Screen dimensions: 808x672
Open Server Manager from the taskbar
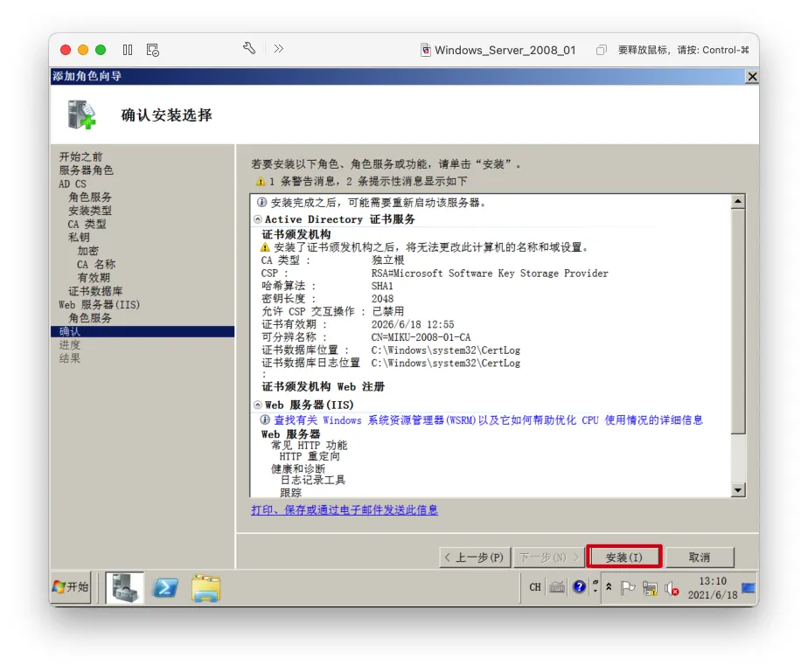point(125,587)
